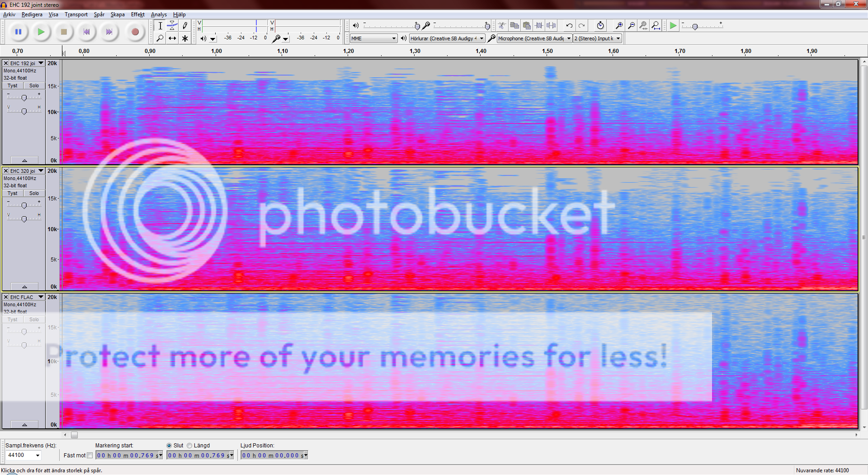The image size is (868, 475).
Task: Open the Microphone input device dropdown
Action: [x=569, y=38]
